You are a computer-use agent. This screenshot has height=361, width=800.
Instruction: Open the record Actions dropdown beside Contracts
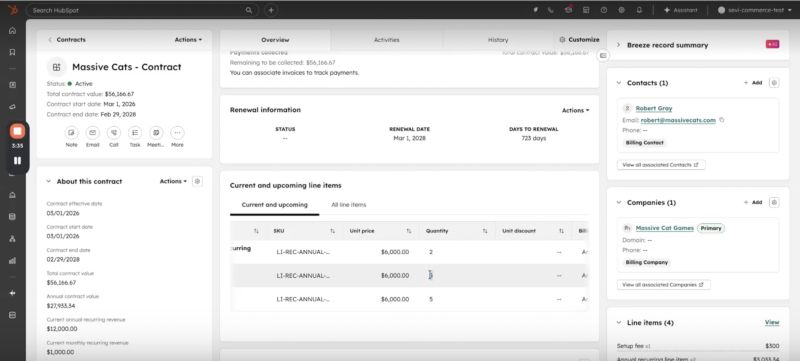(188, 39)
